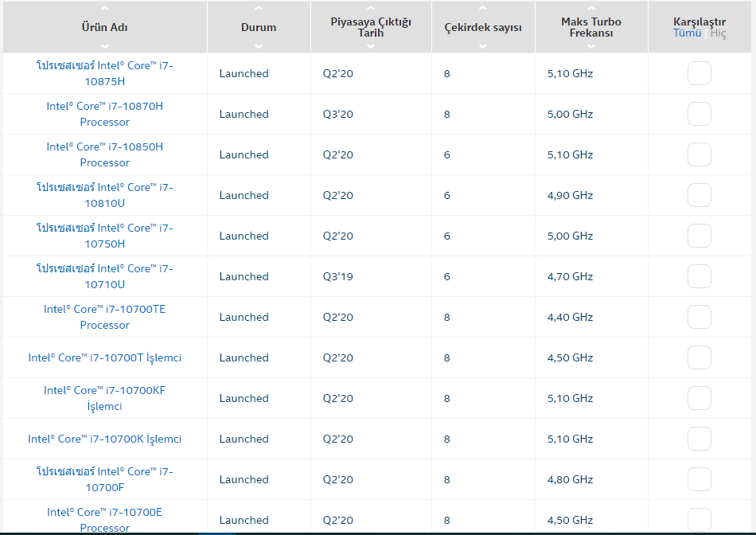Sort Çekirdek sayısı descending arrow
Image resolution: width=756 pixels, height=535 pixels.
pos(482,46)
